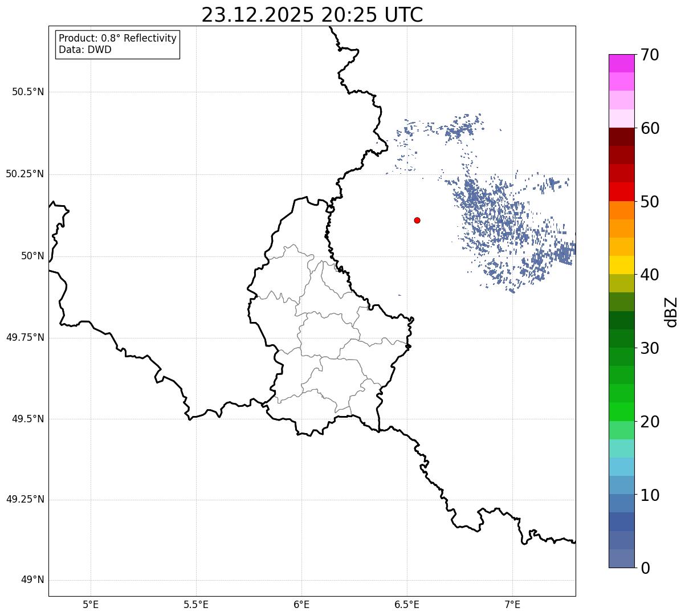Click the latitude label 50°N
Viewport: 685px width, 616px height.
(x=32, y=256)
